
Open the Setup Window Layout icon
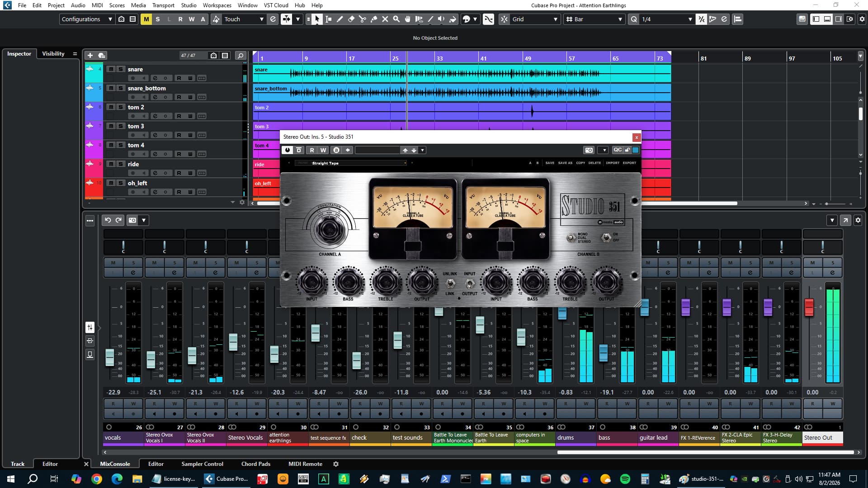pos(850,19)
